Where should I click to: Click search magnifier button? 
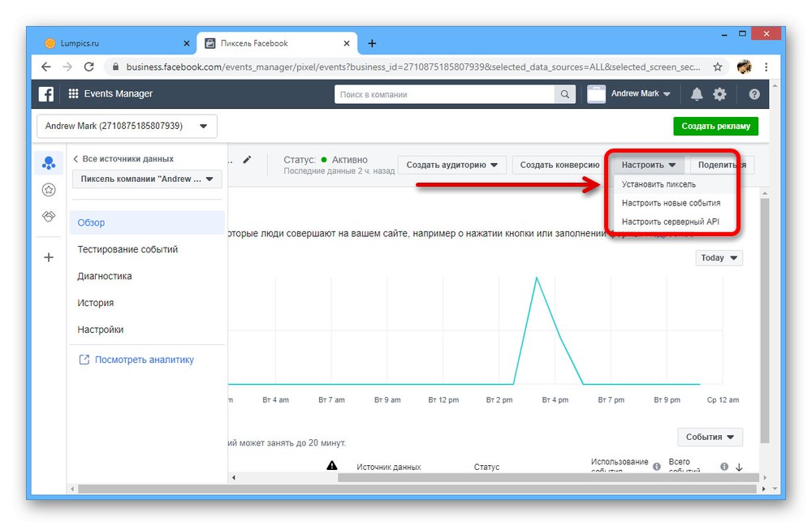coord(564,94)
